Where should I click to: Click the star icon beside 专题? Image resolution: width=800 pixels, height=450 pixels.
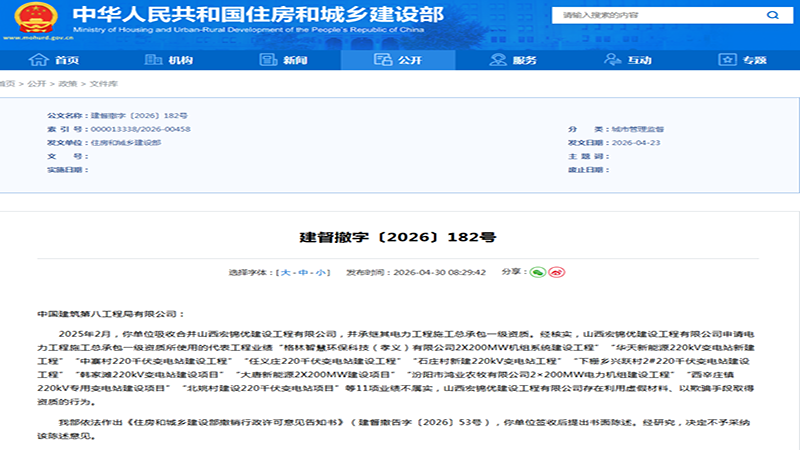tap(728, 60)
